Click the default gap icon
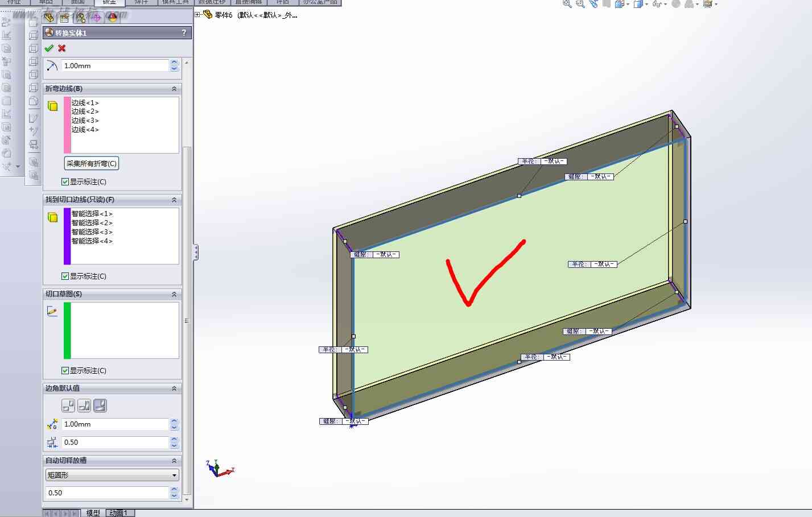Viewport: 812px width, 517px height. (52, 424)
